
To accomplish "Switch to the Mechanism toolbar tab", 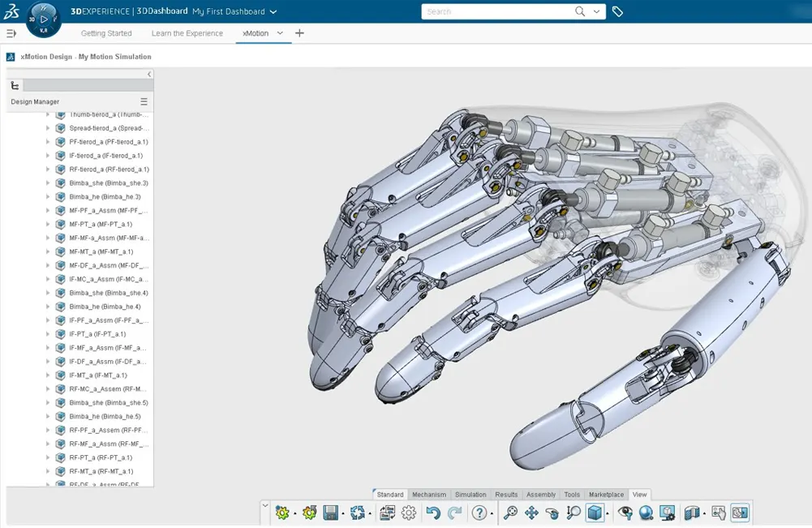I will (x=428, y=495).
